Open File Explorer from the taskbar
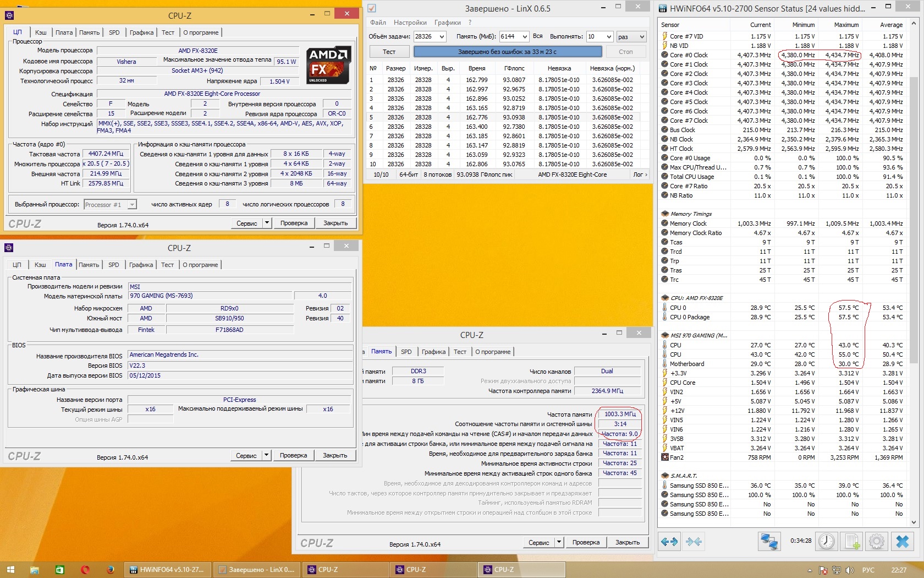The height and width of the screenshot is (578, 924). click(35, 570)
